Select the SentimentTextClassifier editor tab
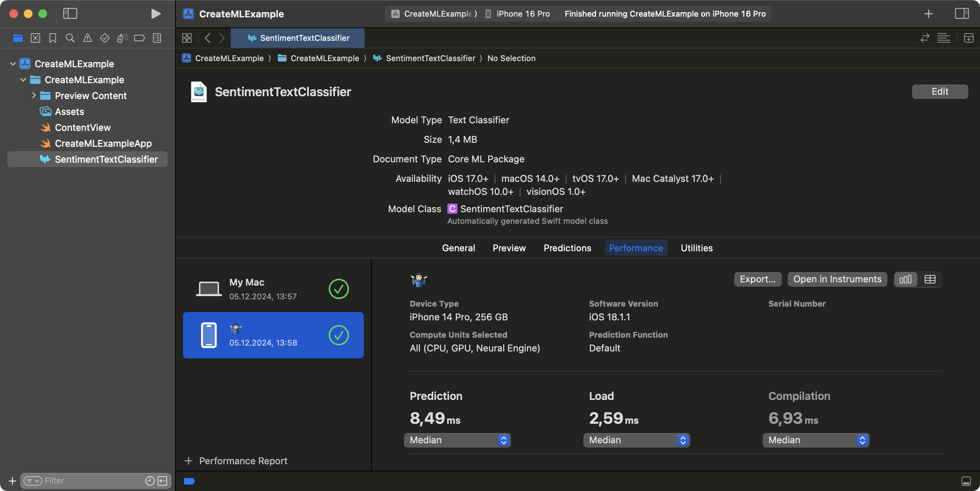The image size is (980, 491). click(x=298, y=38)
